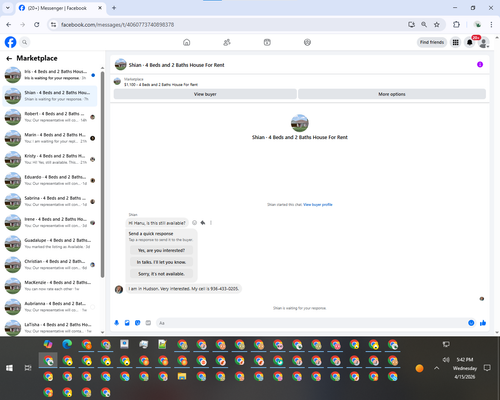The width and height of the screenshot is (500, 400).
Task: Click the chat list scrollbar
Action: point(102,173)
